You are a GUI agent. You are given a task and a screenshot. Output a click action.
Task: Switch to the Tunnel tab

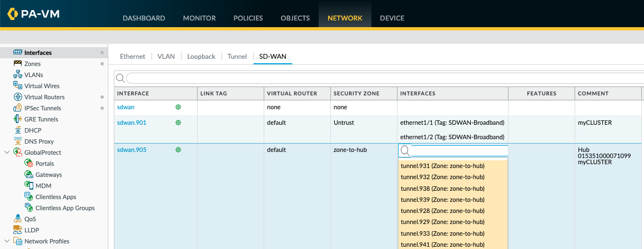[x=237, y=57]
